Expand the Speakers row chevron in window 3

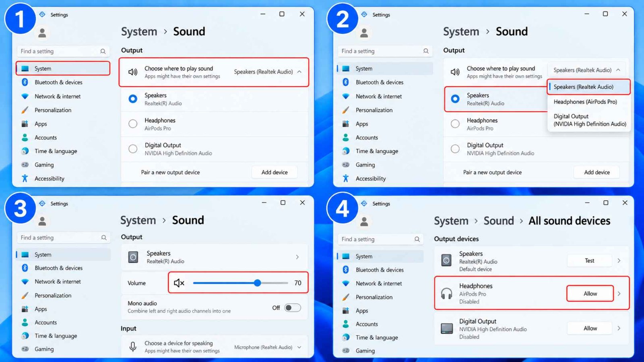click(x=297, y=257)
